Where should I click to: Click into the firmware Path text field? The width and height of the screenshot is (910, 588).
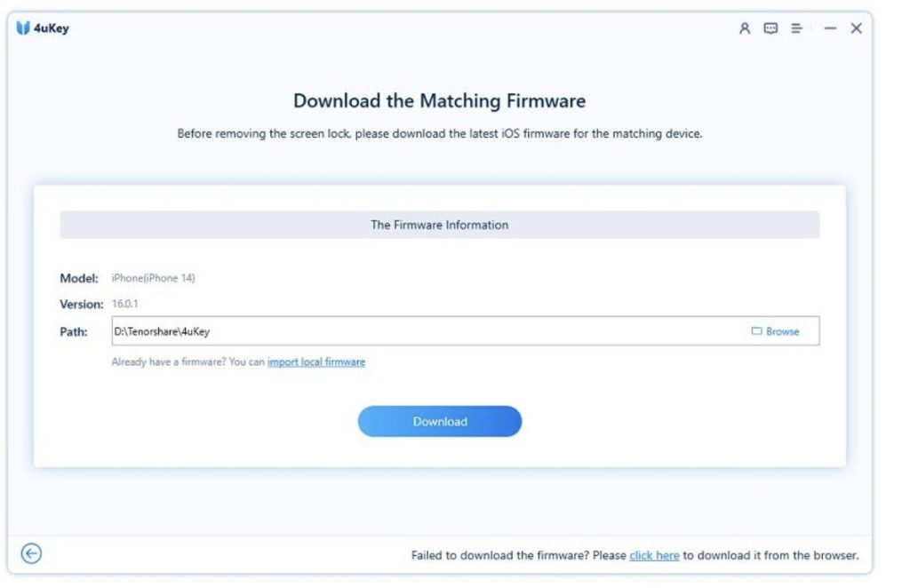click(x=427, y=331)
